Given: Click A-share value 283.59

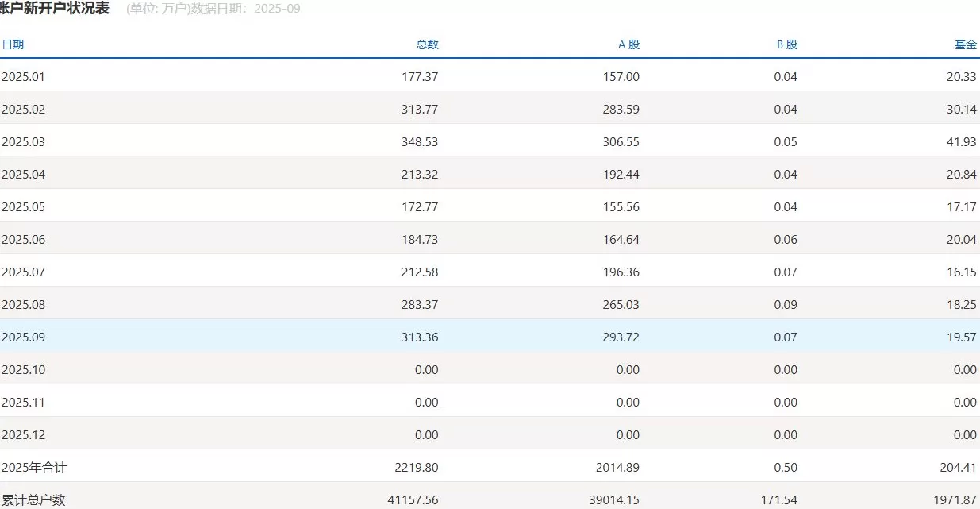Looking at the screenshot, I should coord(621,110).
